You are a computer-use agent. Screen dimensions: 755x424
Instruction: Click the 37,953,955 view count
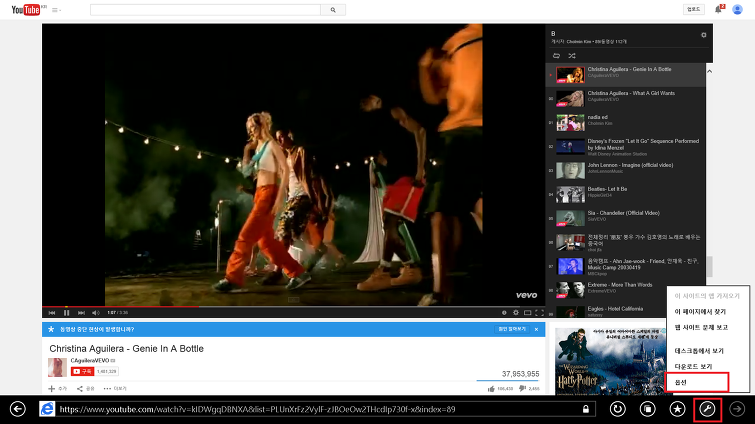click(x=521, y=374)
